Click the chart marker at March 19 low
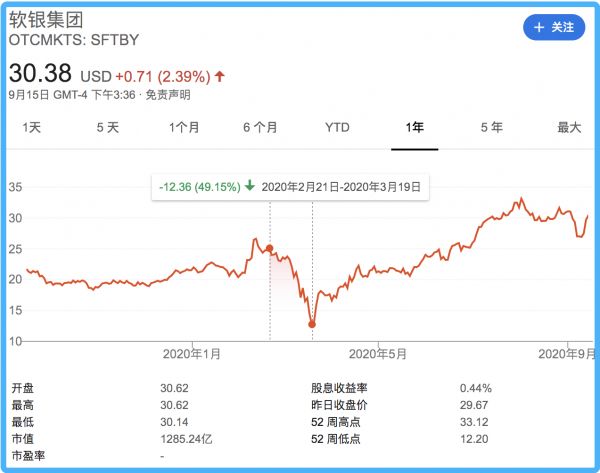The height and width of the screenshot is (473, 600). click(x=313, y=324)
